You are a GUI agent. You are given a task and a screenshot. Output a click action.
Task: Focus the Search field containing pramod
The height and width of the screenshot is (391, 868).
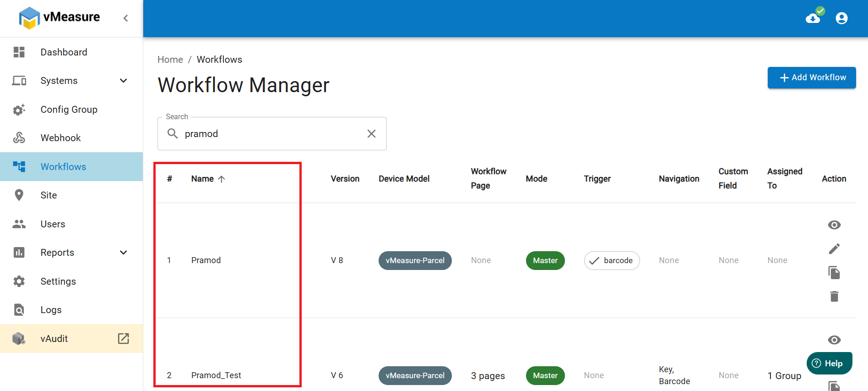272,133
